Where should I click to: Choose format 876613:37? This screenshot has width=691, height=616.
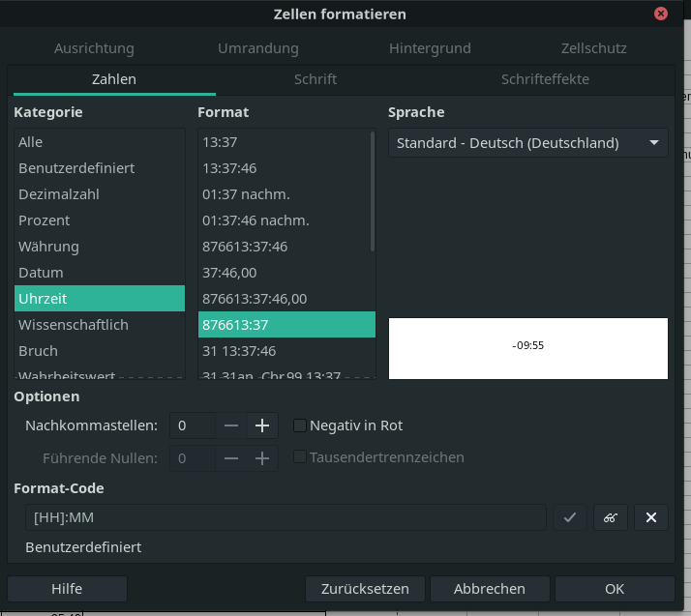[286, 325]
